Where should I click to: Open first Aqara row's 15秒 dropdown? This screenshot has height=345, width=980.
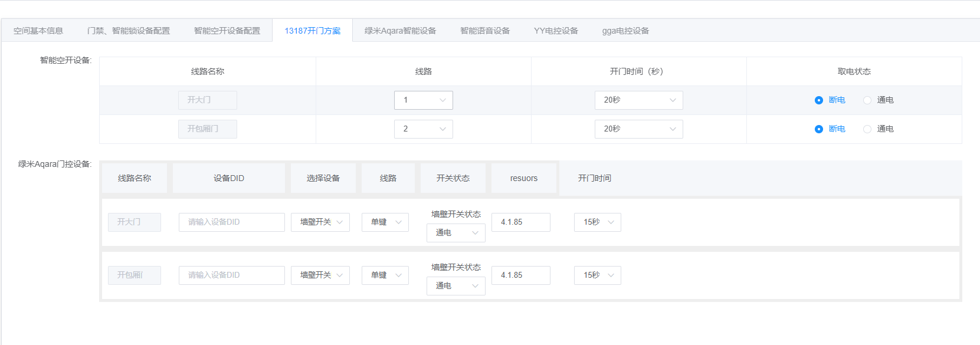point(598,222)
